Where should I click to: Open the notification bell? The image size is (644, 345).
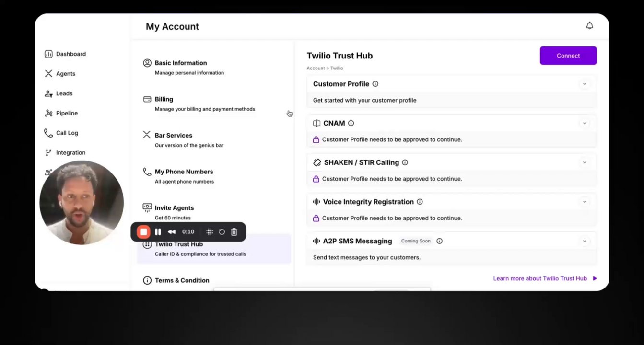click(x=589, y=26)
